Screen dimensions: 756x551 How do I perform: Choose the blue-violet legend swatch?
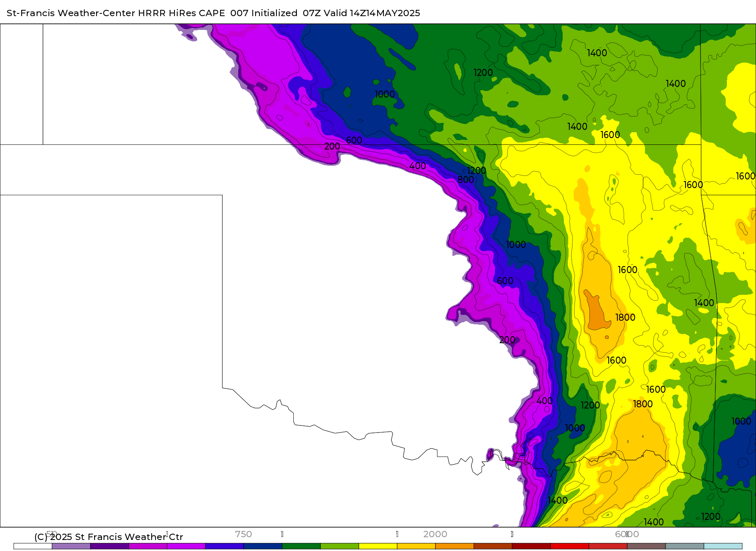coord(224,546)
